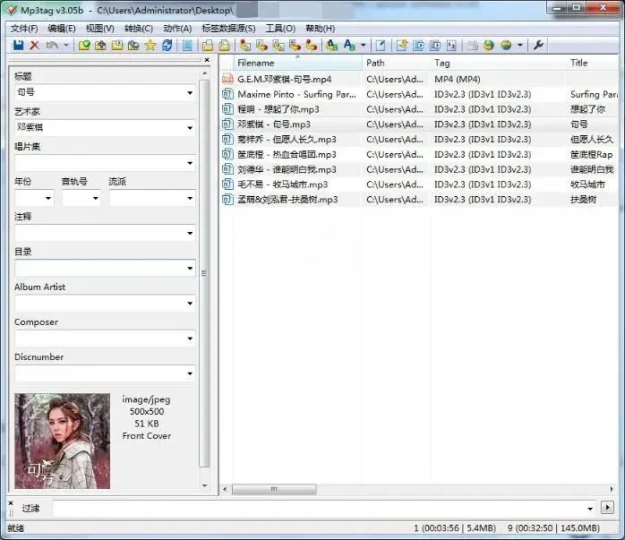The height and width of the screenshot is (540, 625).
Task: Open options with the wrench icon
Action: 539,45
